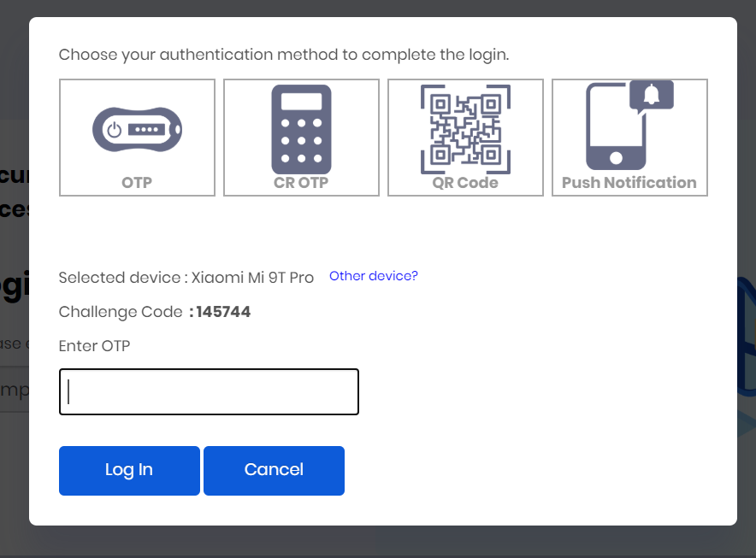Image resolution: width=756 pixels, height=558 pixels.
Task: Expand device options via Other device link
Action: pos(373,276)
